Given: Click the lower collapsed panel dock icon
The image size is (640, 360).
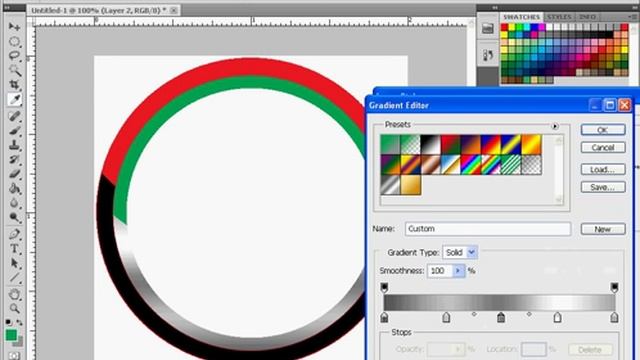Looking at the screenshot, I should coord(488,55).
